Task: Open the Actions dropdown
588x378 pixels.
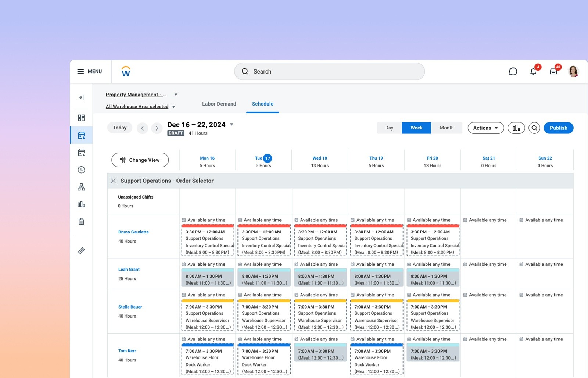Action: tap(485, 128)
